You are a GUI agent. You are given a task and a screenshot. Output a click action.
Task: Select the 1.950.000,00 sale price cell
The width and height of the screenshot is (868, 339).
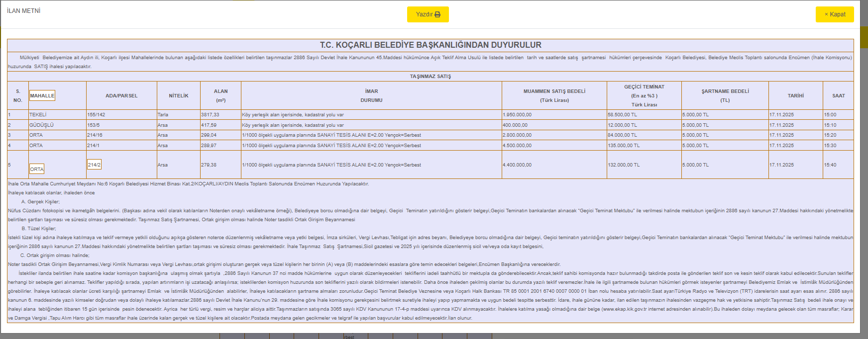(x=517, y=115)
